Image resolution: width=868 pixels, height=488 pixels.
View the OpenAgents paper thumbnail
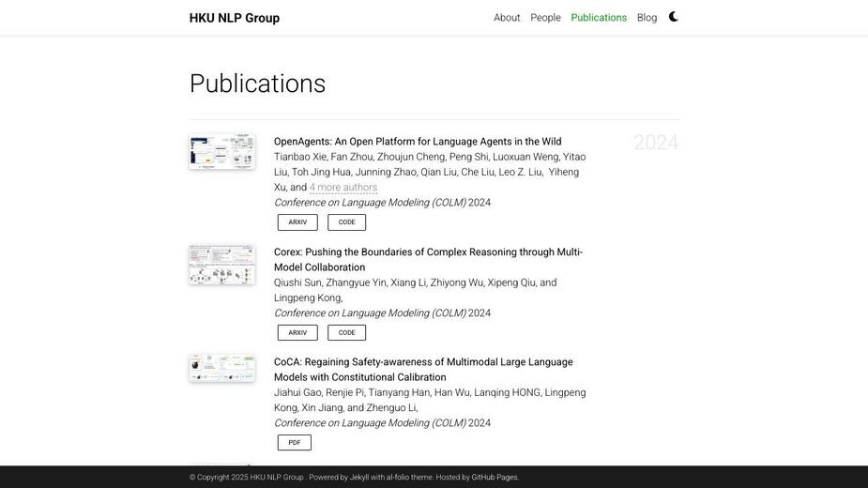[222, 151]
